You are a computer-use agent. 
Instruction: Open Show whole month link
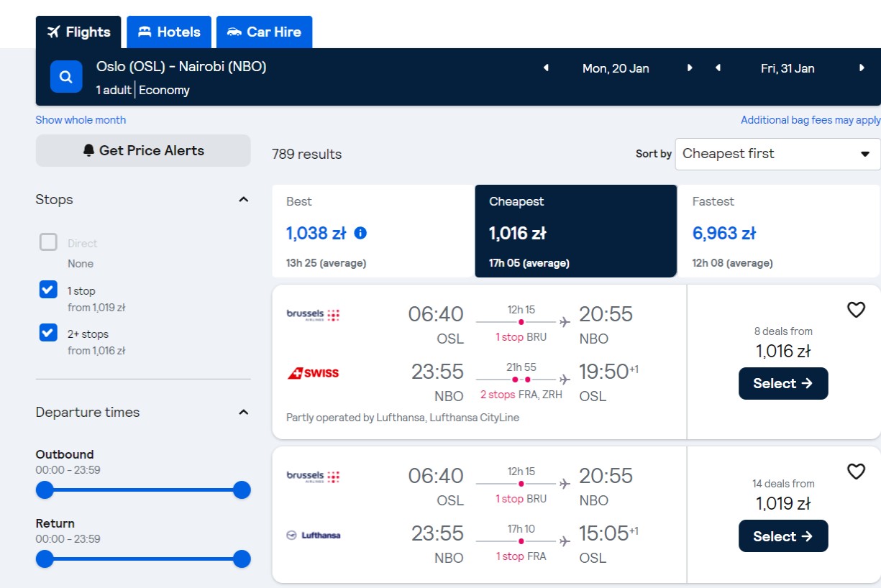click(x=81, y=120)
